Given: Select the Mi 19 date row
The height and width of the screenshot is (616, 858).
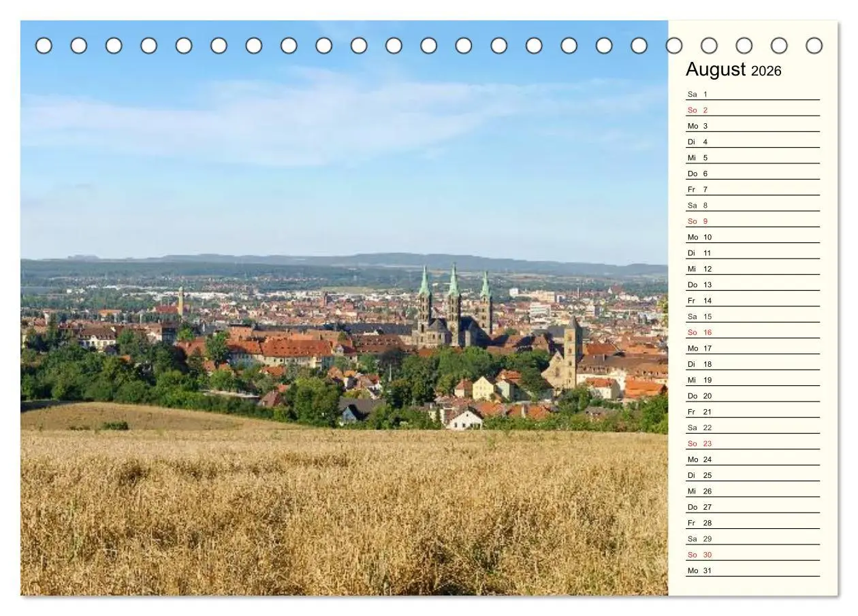Looking at the screenshot, I should coord(752,380).
